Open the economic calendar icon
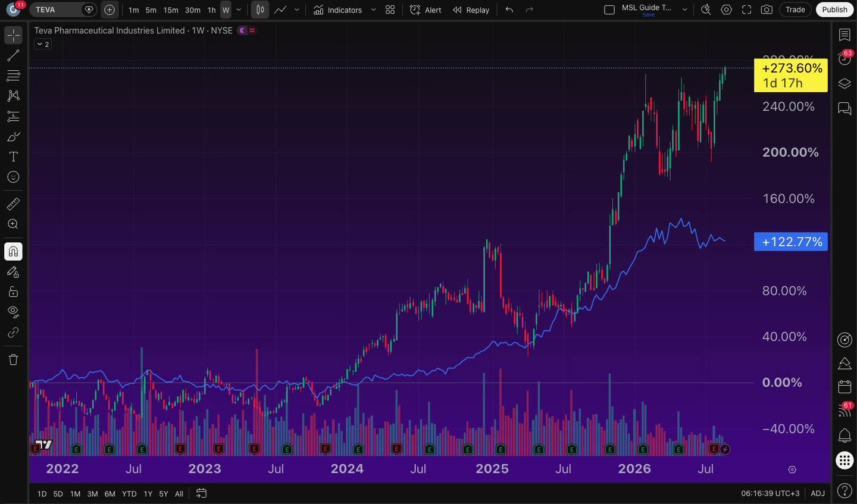 pyautogui.click(x=845, y=387)
